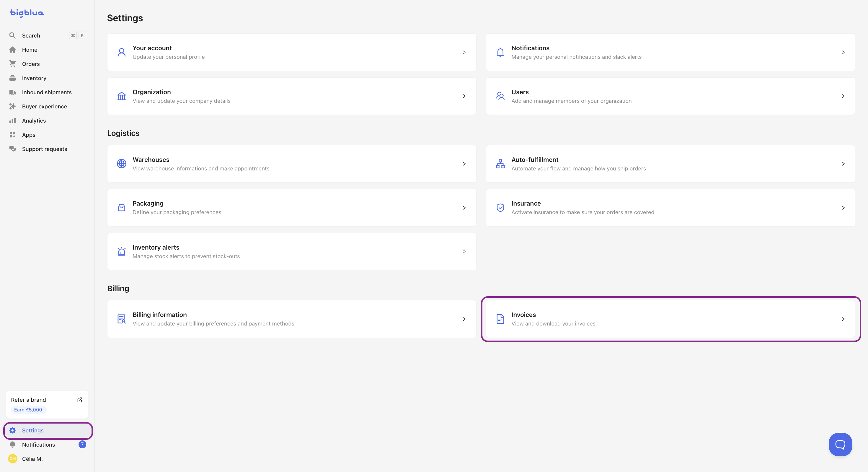The height and width of the screenshot is (472, 868).
Task: Click the Packaging box icon
Action: click(122, 208)
